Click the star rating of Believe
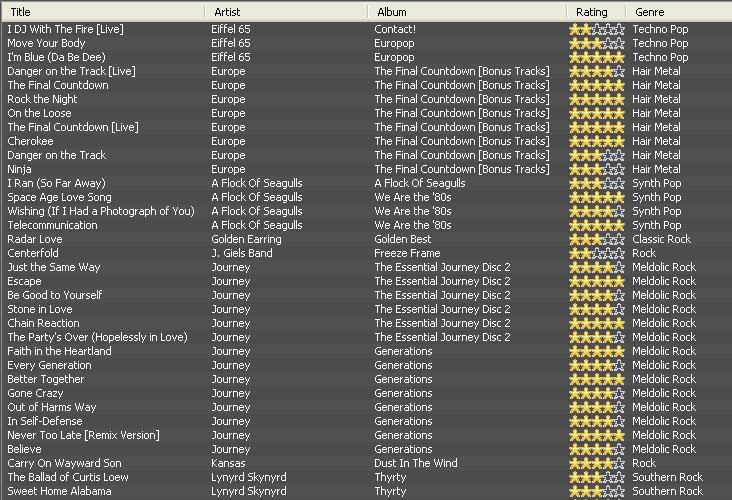 pyautogui.click(x=597, y=450)
